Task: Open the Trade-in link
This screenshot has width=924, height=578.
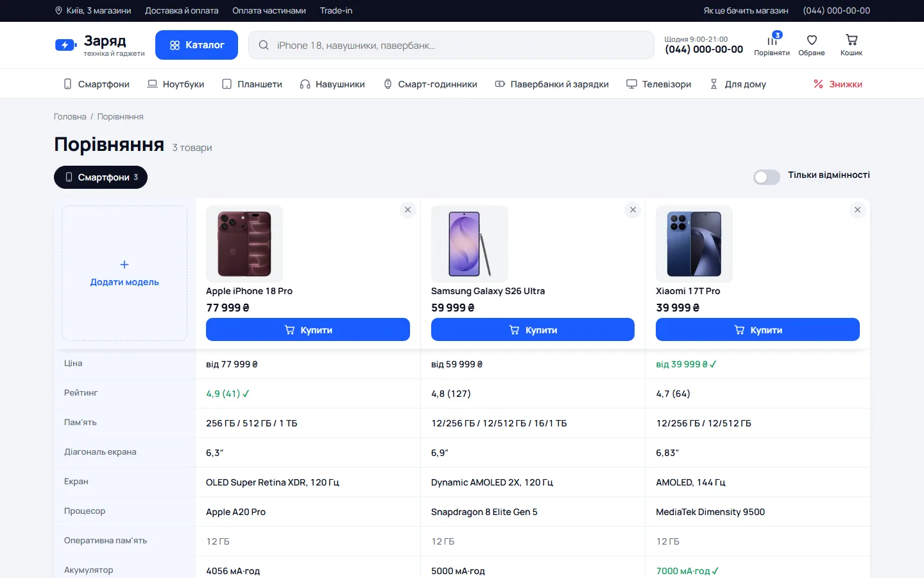Action: (x=336, y=10)
